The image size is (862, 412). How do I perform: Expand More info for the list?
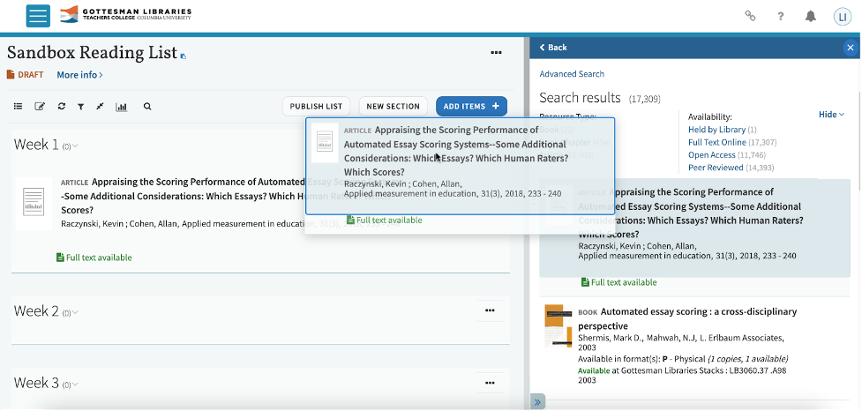80,75
